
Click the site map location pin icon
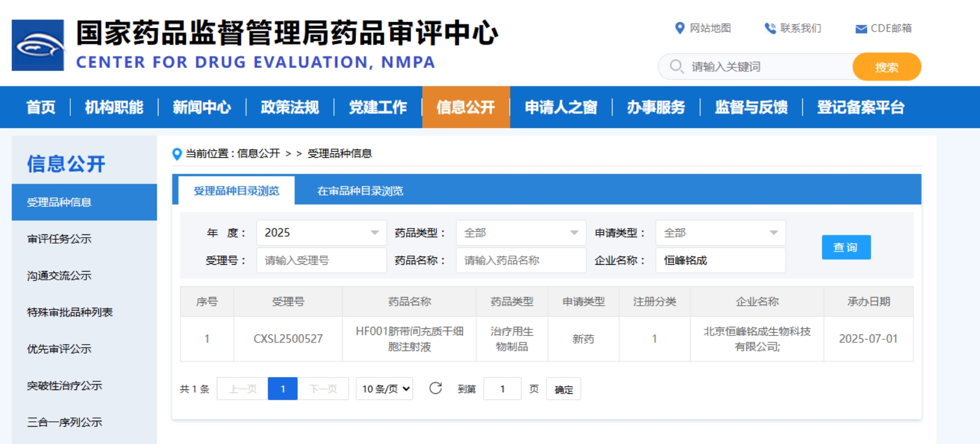point(679,28)
